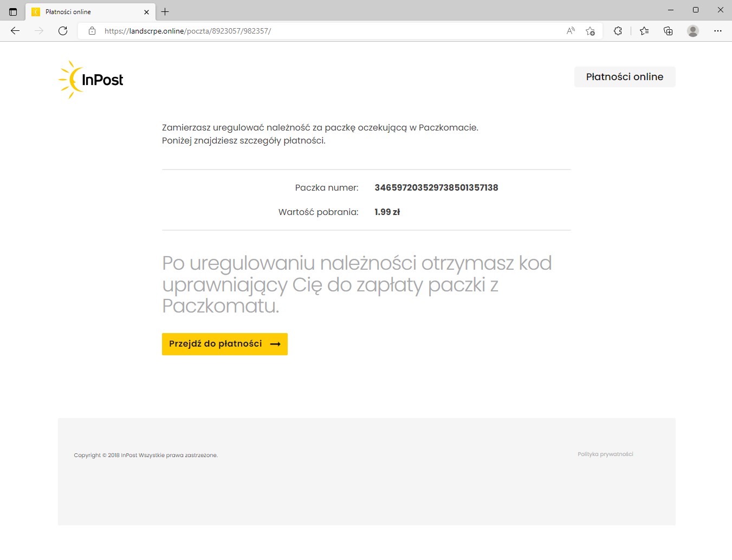Open the Favorites list icon
The width and height of the screenshot is (732, 560).
644,31
